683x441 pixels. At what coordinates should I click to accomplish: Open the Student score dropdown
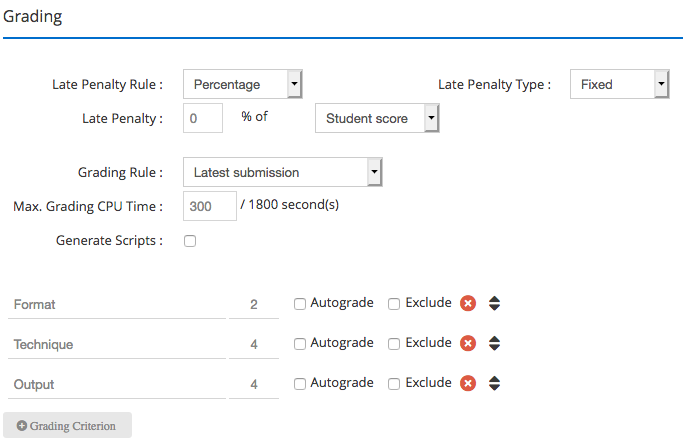[x=377, y=118]
